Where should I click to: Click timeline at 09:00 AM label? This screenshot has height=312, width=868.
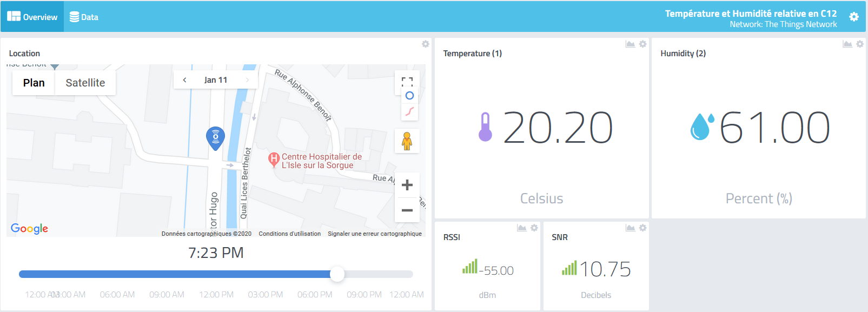(x=167, y=295)
